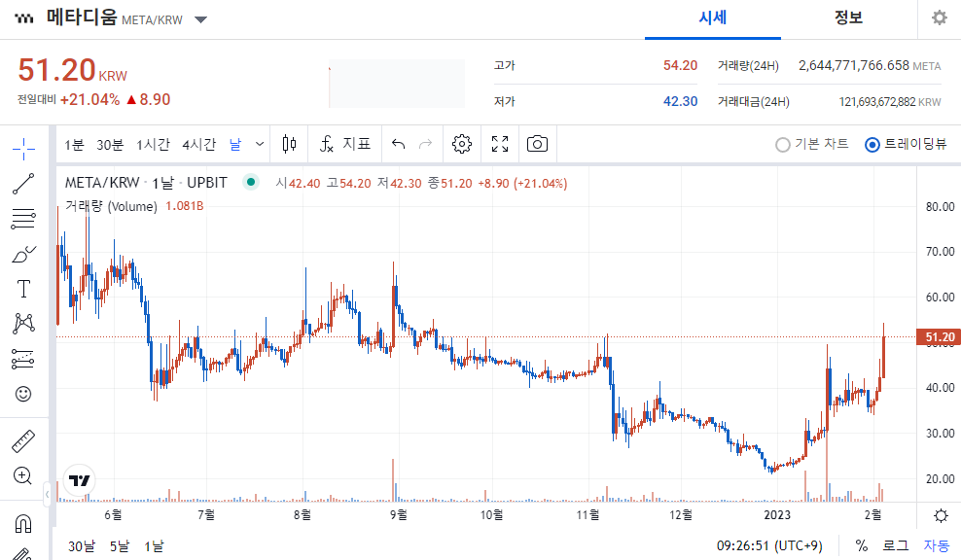The width and height of the screenshot is (961, 560).
Task: Select the crosshair cursor tool
Action: (x=23, y=149)
